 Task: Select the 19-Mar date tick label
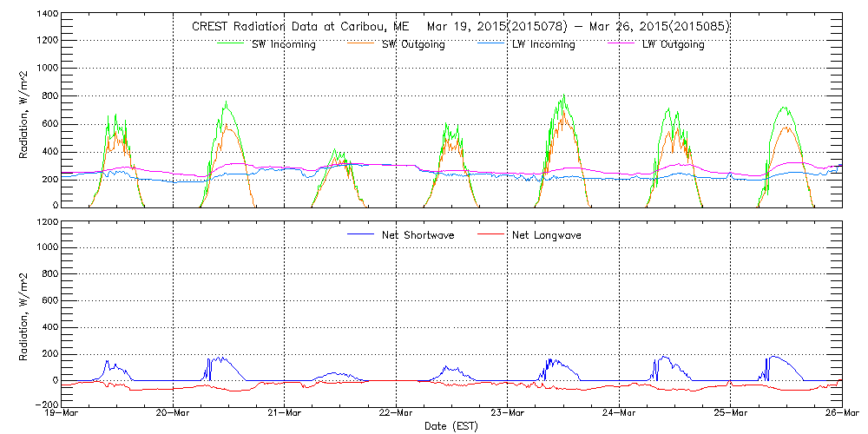pos(62,414)
